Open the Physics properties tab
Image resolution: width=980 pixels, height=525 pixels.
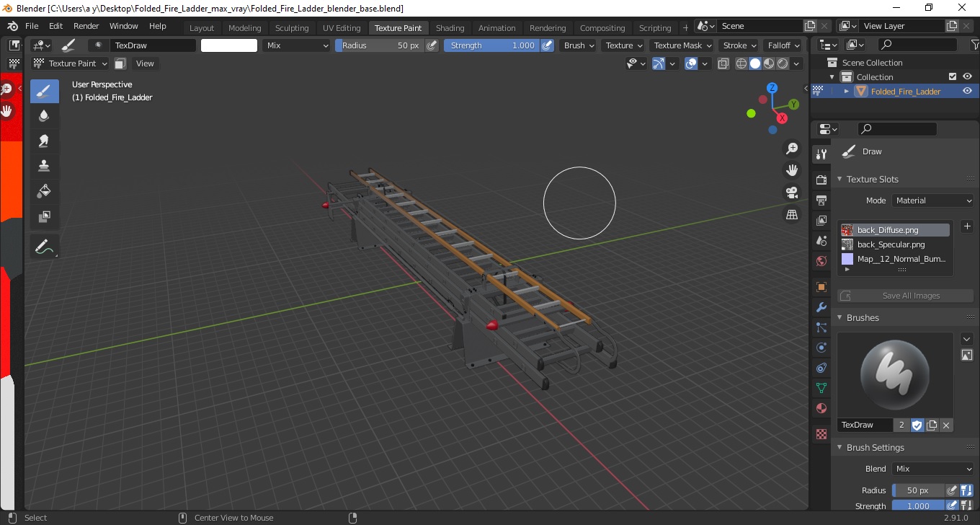click(x=821, y=348)
